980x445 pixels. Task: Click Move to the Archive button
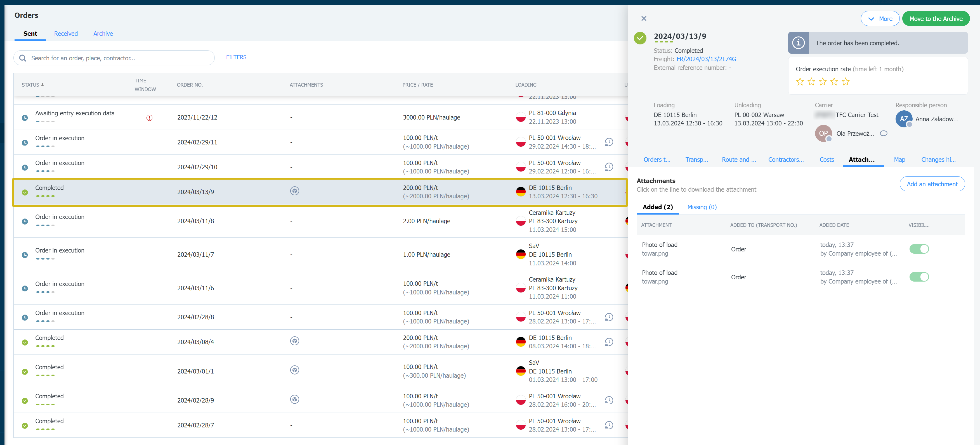click(936, 19)
